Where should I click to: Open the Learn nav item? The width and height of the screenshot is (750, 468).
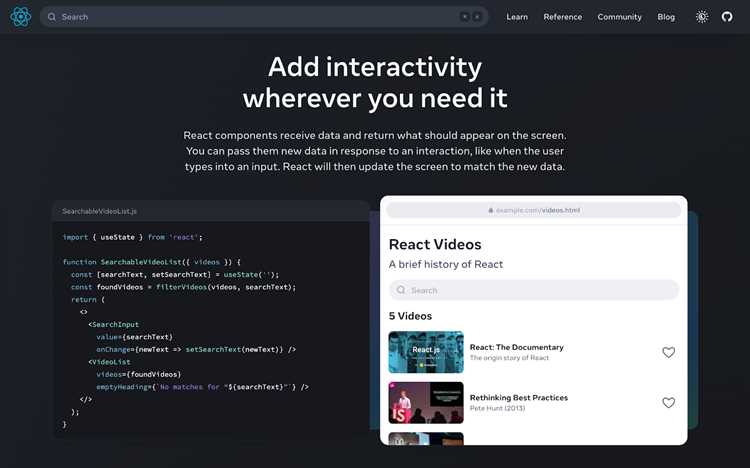pos(517,17)
